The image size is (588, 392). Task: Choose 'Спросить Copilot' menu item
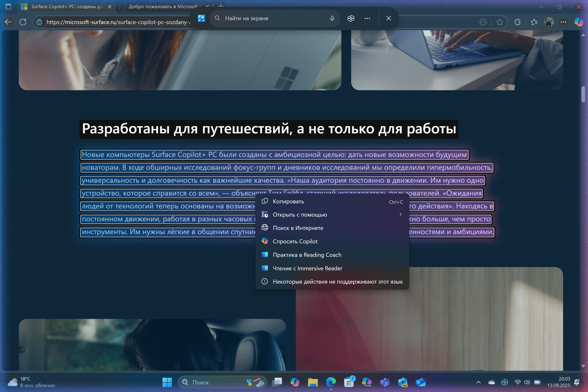coord(332,242)
